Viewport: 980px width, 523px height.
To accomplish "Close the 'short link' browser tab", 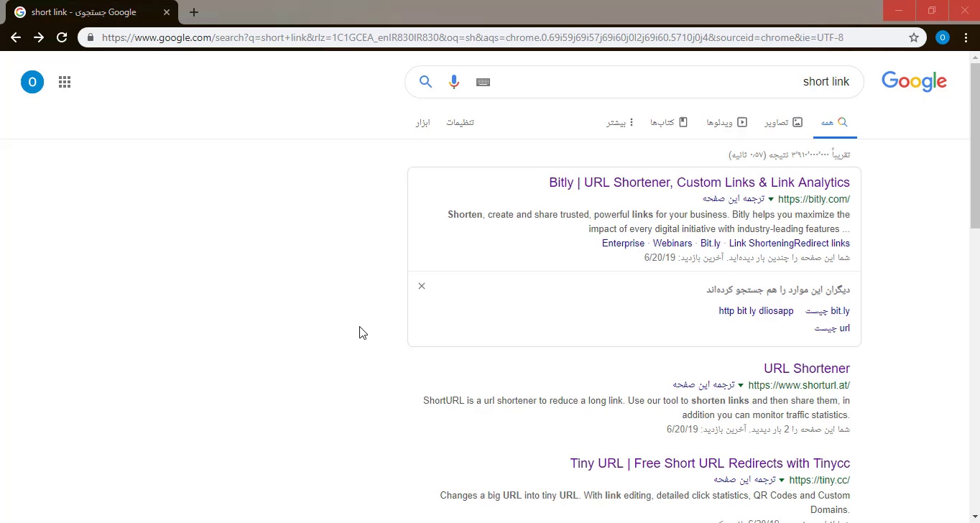I will point(166,12).
